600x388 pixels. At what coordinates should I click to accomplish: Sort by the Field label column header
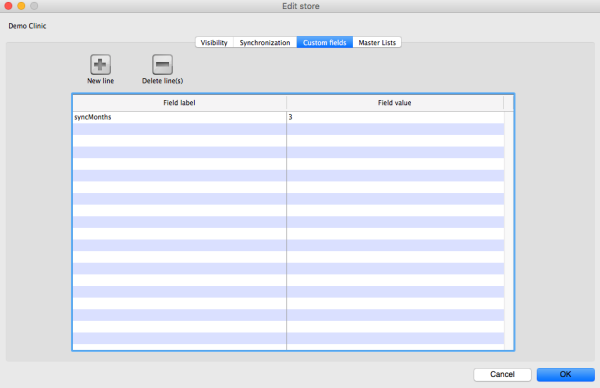179,103
